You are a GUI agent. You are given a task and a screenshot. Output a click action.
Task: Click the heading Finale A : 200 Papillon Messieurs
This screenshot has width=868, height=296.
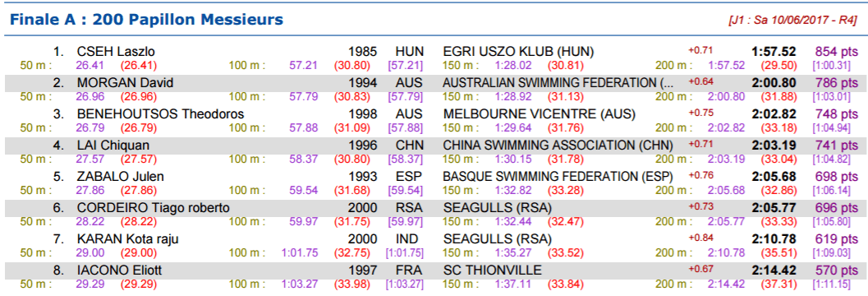point(146,21)
